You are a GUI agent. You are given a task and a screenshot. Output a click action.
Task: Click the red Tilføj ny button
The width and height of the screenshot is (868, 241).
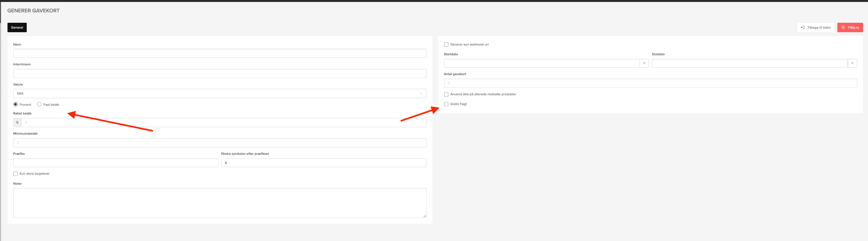[850, 28]
